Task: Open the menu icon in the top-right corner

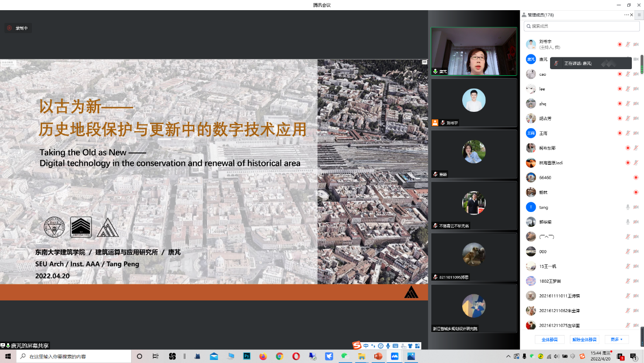Action: (x=639, y=15)
